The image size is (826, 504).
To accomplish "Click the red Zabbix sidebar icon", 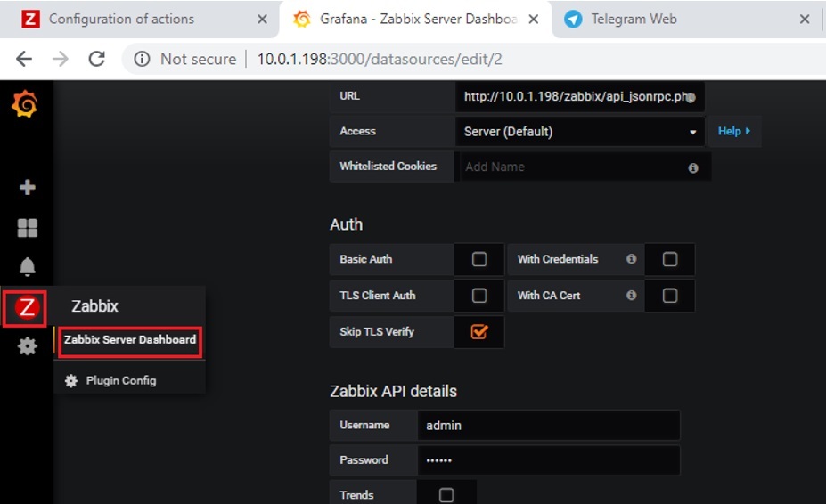I will 28,307.
